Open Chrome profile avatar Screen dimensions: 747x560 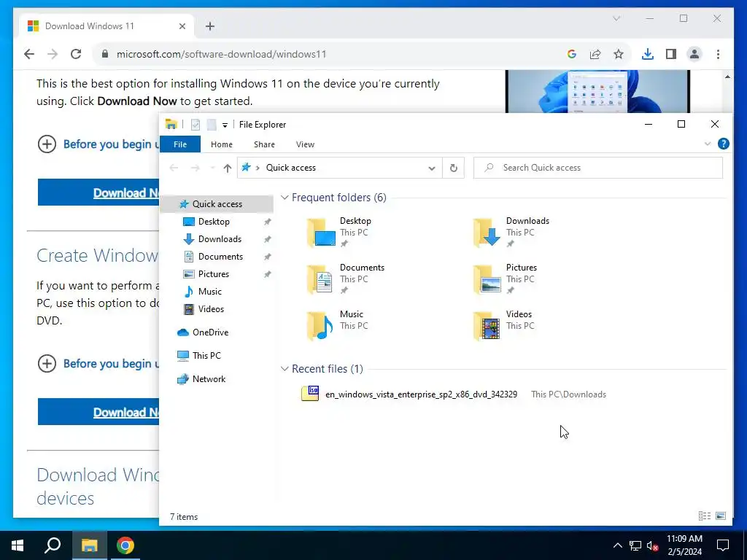(x=694, y=54)
